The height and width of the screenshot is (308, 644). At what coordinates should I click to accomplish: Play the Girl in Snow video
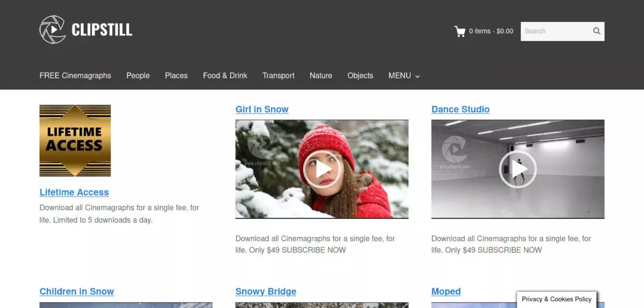coord(322,169)
